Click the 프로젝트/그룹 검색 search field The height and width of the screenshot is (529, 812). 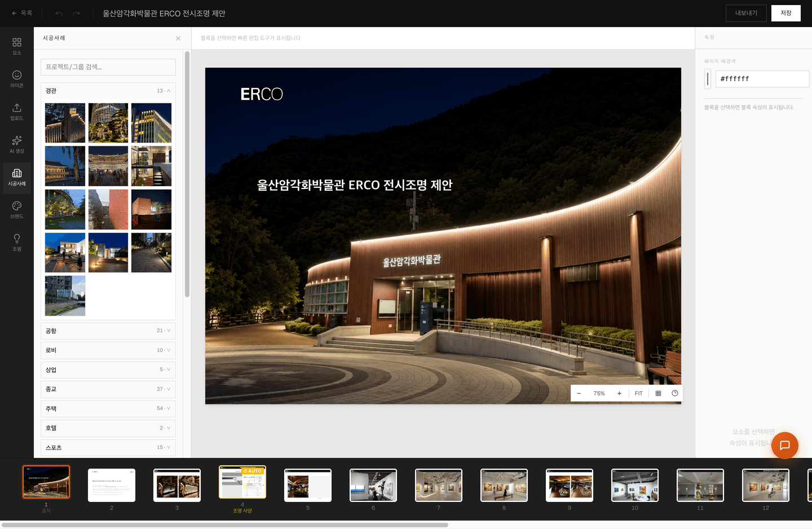point(108,67)
